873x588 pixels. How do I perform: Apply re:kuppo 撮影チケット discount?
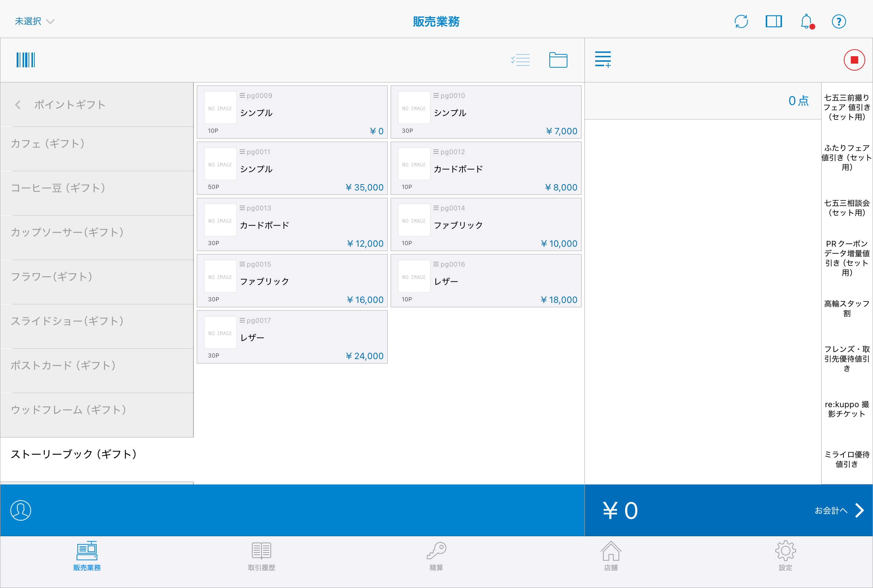click(847, 409)
